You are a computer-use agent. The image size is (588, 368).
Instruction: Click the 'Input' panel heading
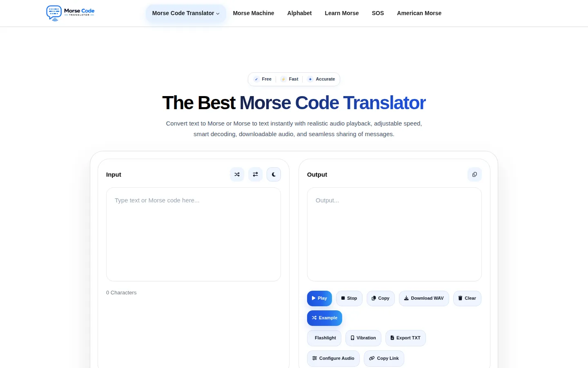pyautogui.click(x=114, y=175)
